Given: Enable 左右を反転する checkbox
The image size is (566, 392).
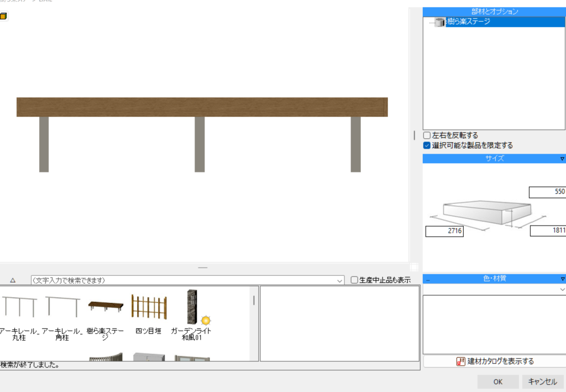Looking at the screenshot, I should point(427,135).
